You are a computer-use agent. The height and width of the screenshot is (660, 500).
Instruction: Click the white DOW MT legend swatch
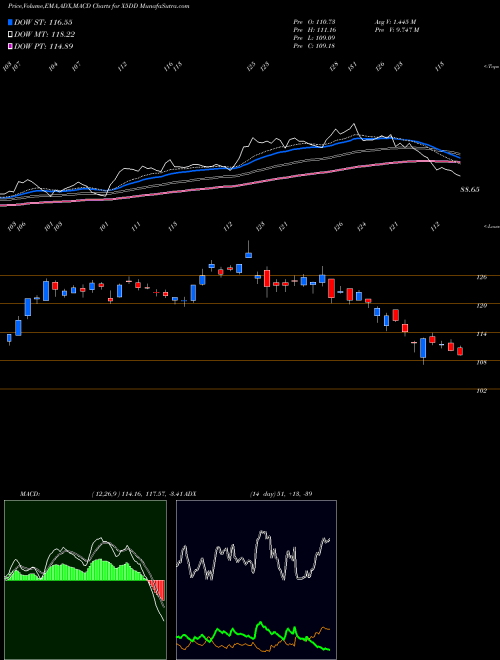pos(11,35)
